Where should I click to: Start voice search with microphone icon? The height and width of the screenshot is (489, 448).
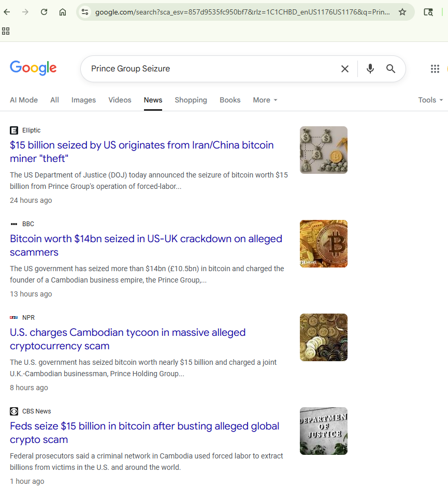point(370,69)
